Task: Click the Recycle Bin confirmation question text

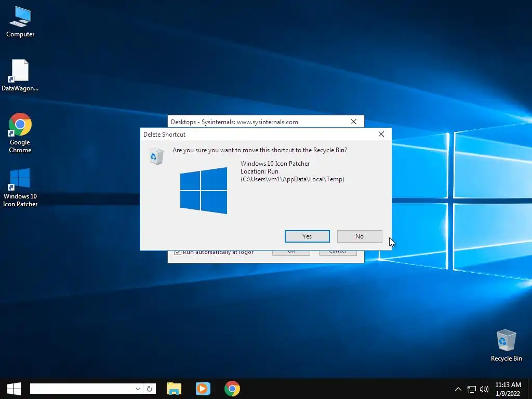Action: click(x=260, y=150)
